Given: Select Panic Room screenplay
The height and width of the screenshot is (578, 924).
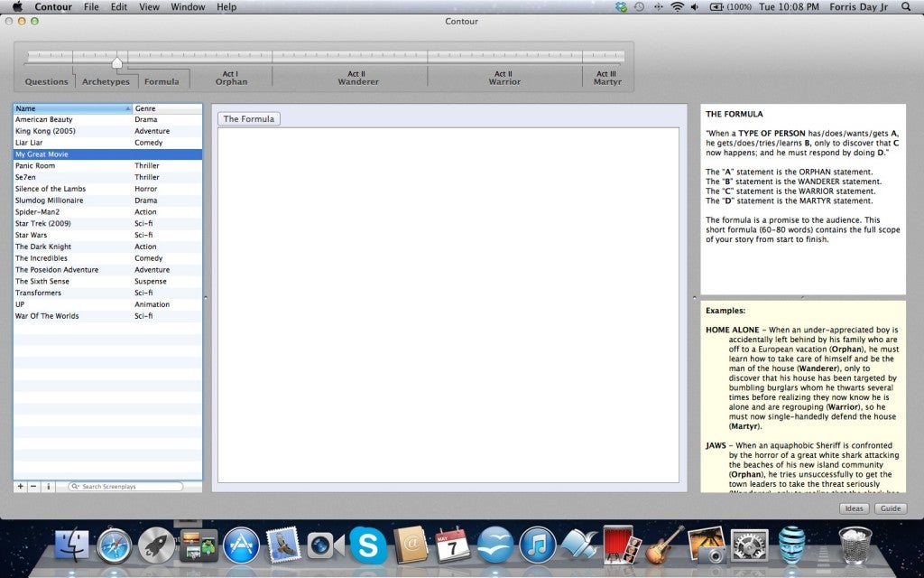Looking at the screenshot, I should point(108,166).
